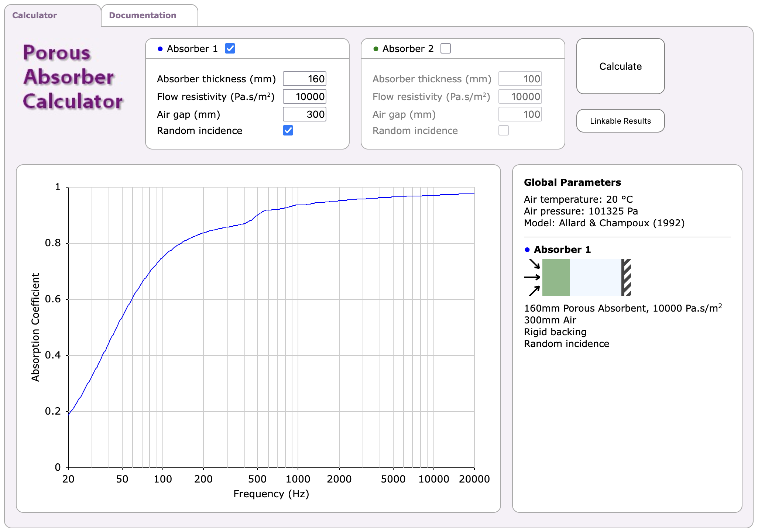
Task: Enable the Absorber 2 checkbox
Action: (446, 48)
